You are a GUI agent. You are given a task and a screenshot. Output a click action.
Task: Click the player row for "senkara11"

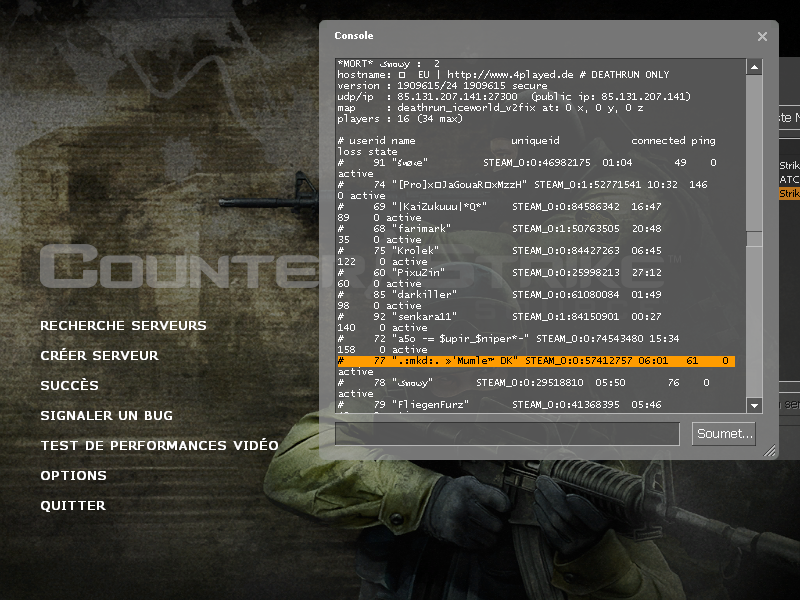[x=499, y=316]
